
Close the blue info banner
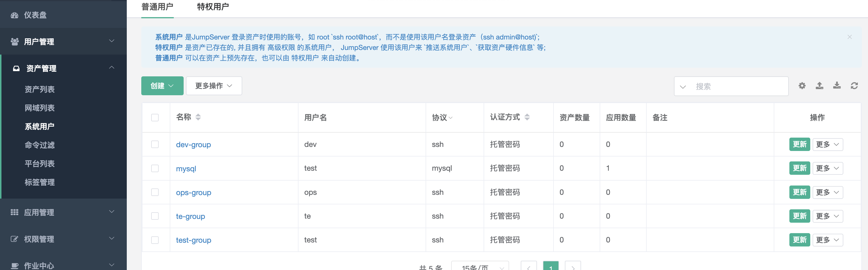pos(849,37)
